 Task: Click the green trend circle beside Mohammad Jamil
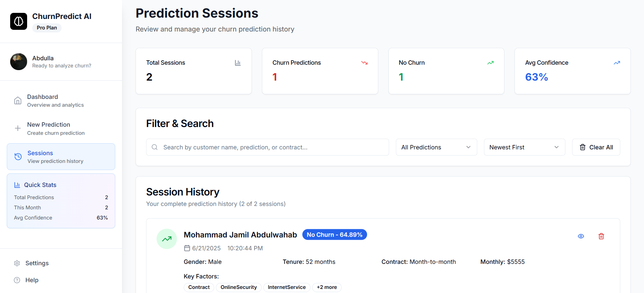[x=167, y=239]
